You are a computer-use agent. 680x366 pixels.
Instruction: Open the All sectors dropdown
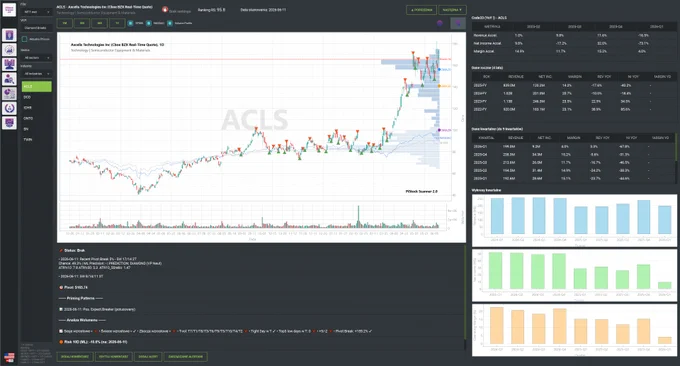(x=36, y=58)
